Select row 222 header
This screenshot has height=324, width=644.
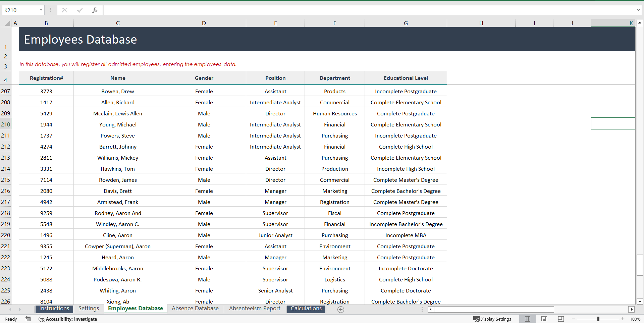[x=6, y=257]
